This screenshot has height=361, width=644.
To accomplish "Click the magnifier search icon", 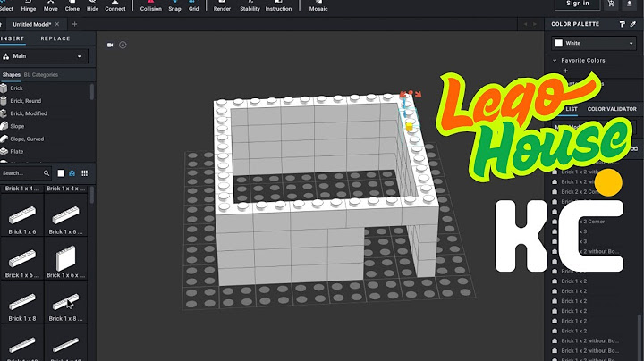I will click(47, 173).
